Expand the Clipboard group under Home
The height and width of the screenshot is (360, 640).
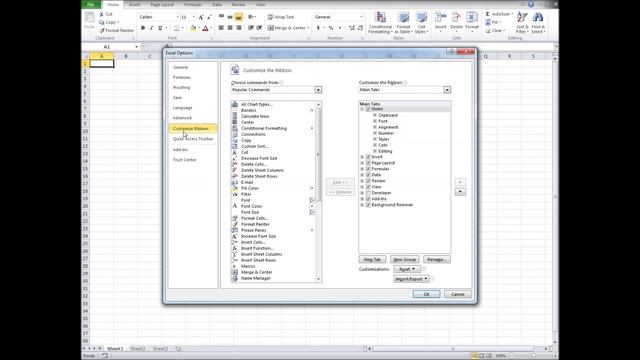(x=375, y=116)
